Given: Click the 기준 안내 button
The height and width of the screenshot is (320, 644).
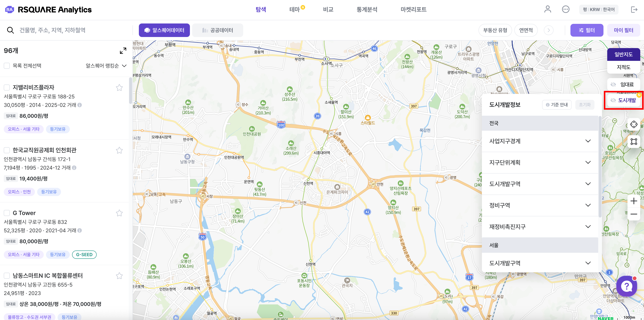Looking at the screenshot, I should coord(557,105).
